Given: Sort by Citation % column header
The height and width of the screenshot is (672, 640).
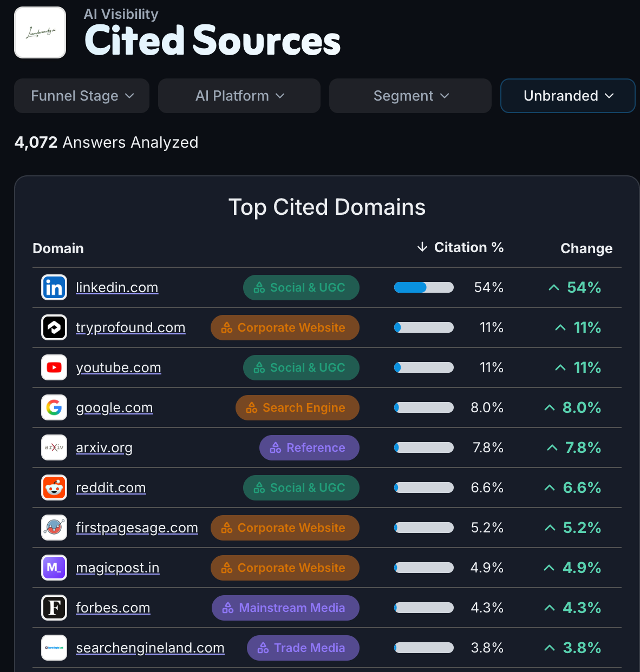Looking at the screenshot, I should [460, 247].
